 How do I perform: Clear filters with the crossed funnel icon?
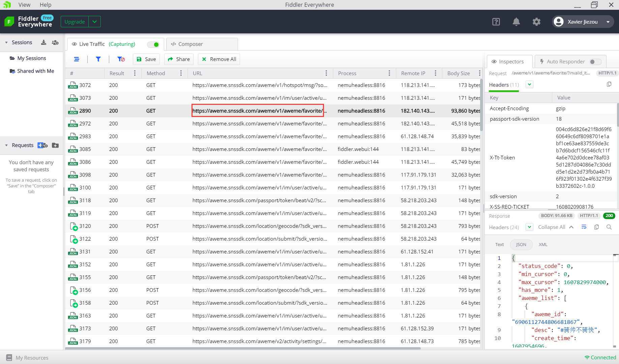pos(121,59)
